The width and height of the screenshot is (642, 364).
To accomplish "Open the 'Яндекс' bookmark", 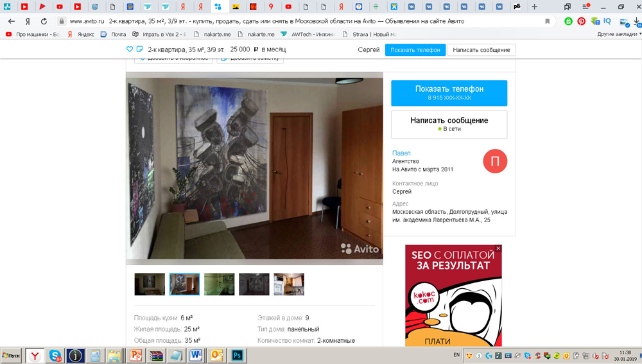I will [x=81, y=35].
